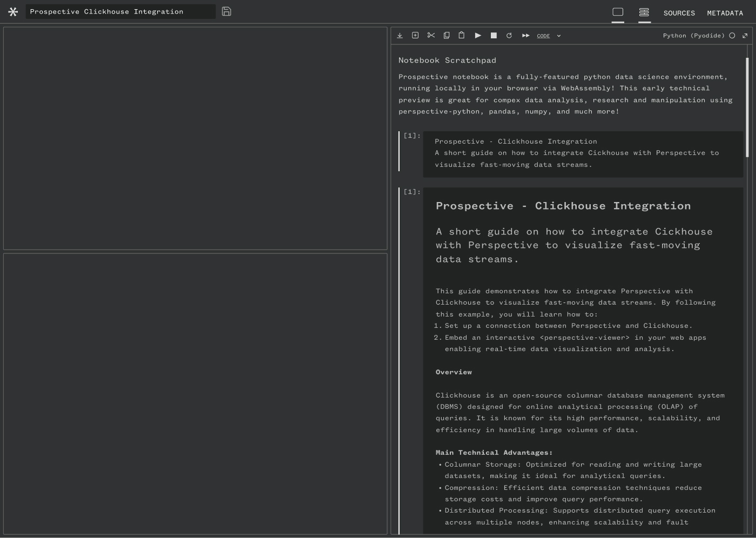The width and height of the screenshot is (756, 538).
Task: Click the asterisk logo icon
Action: tap(13, 11)
